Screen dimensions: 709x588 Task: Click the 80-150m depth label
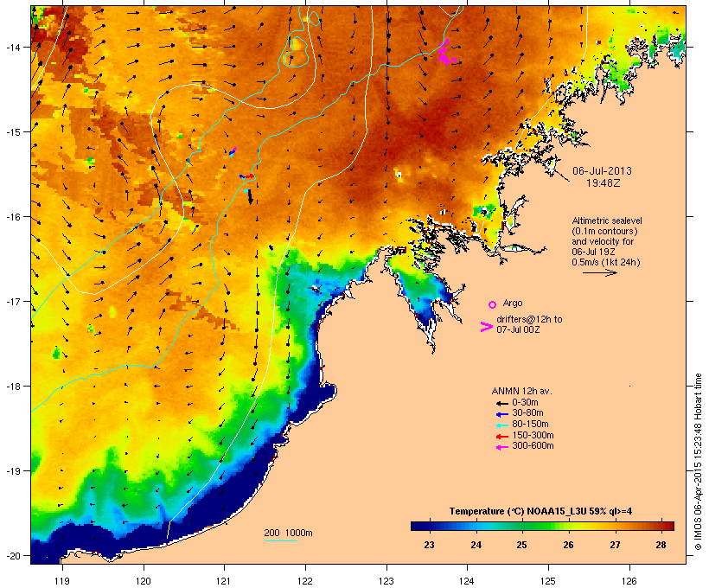[x=530, y=425]
